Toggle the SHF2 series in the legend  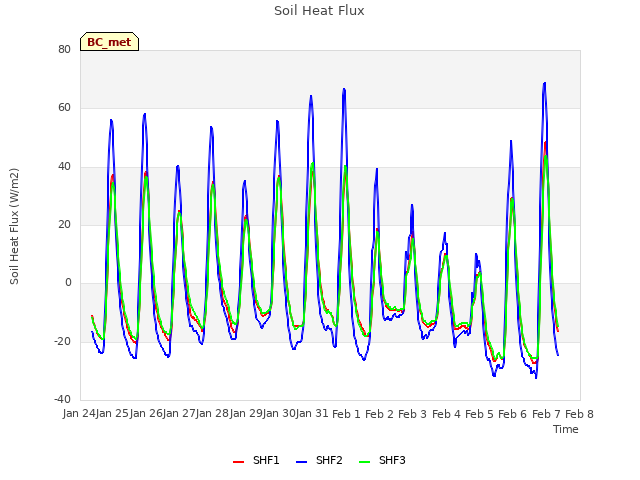319,461
